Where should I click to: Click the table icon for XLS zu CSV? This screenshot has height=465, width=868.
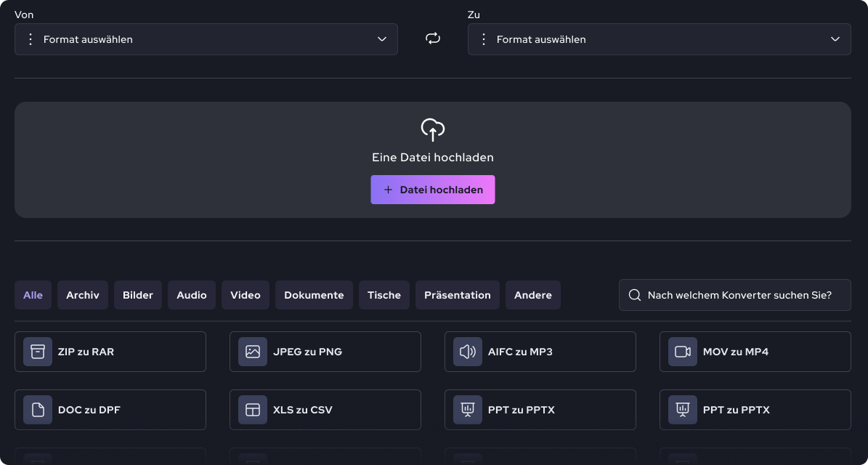coord(253,410)
